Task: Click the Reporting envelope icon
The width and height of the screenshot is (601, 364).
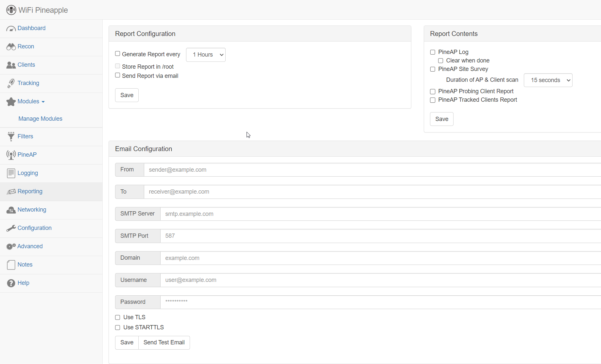Action: coord(11,191)
